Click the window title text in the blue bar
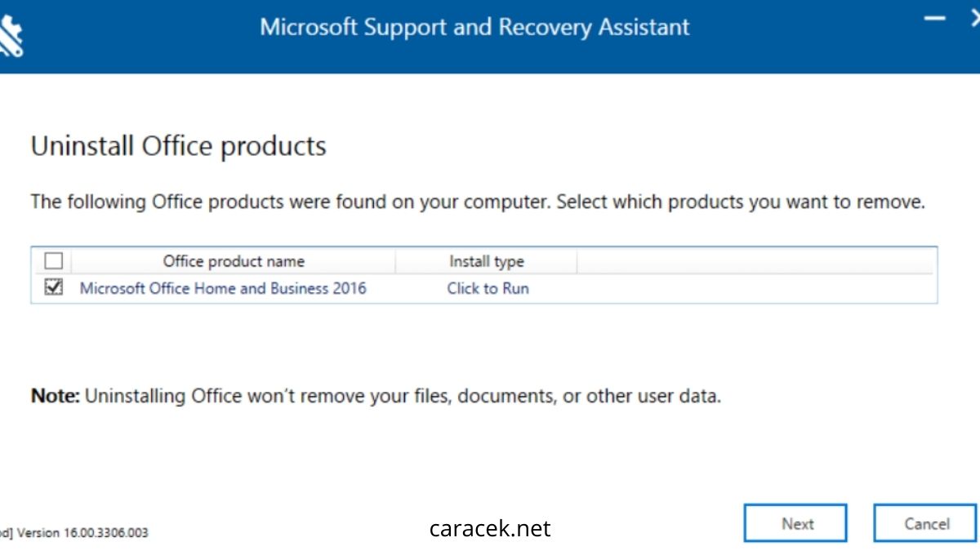 [474, 27]
